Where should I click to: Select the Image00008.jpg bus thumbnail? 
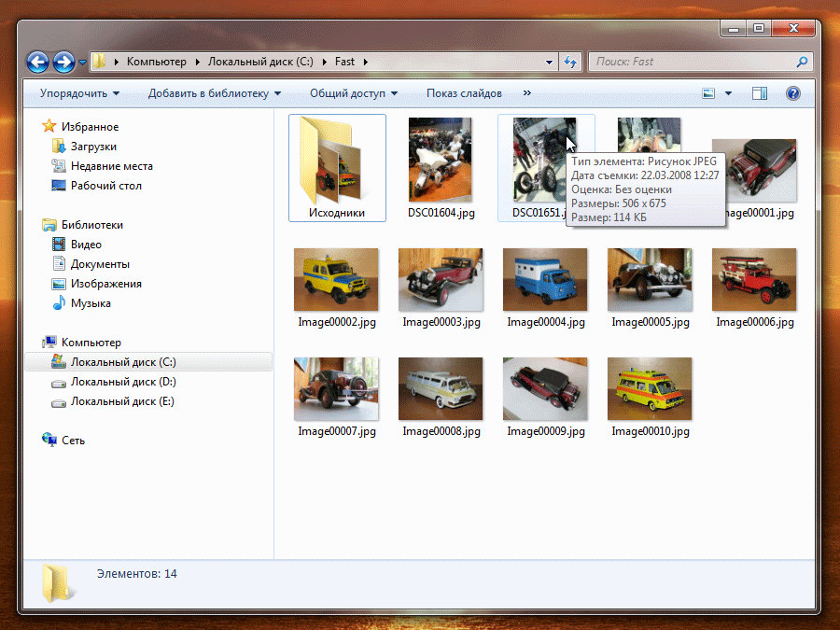(441, 388)
